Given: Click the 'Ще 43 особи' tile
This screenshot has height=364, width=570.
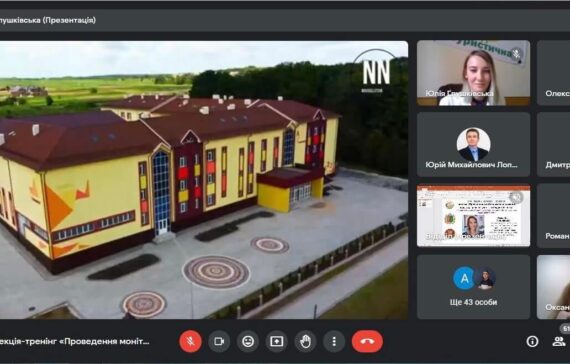Looking at the screenshot, I should click(473, 287).
